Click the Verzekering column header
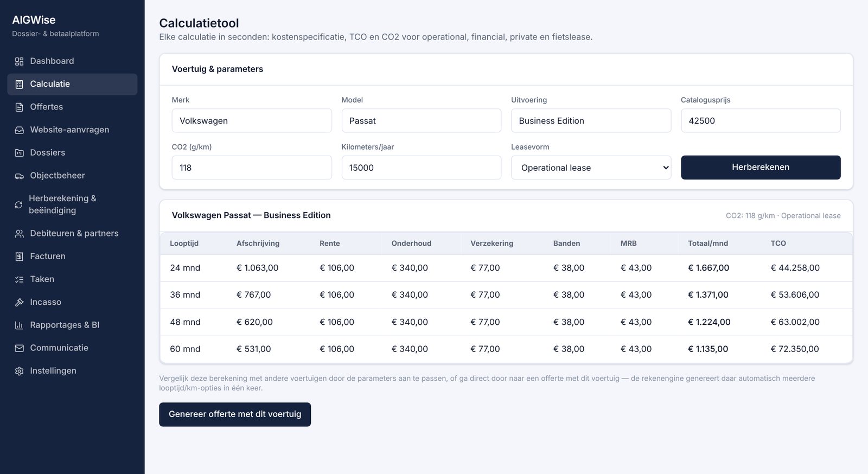The image size is (868, 474). (492, 244)
